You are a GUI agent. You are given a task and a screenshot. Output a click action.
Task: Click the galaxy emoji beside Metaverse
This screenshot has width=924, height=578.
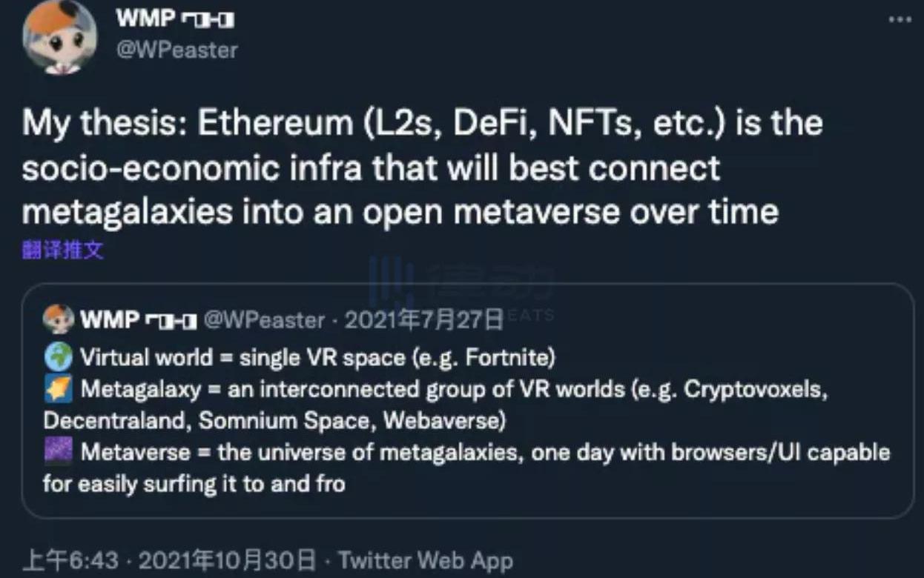[58, 451]
